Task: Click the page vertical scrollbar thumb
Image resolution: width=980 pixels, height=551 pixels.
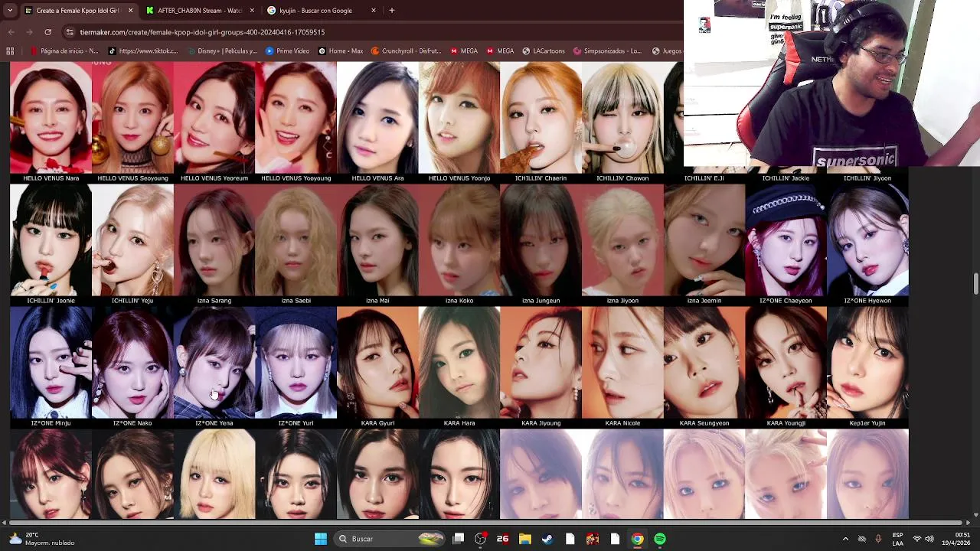Action: point(976,283)
